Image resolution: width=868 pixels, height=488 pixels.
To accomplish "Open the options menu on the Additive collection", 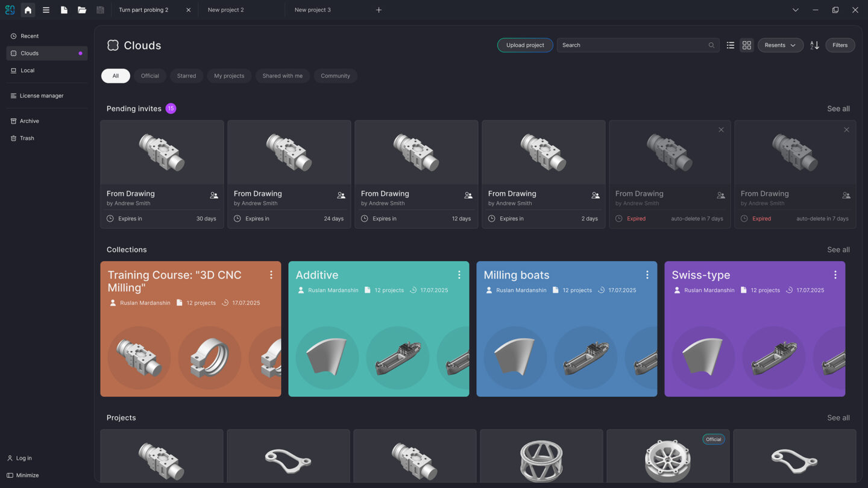I will [x=459, y=274].
